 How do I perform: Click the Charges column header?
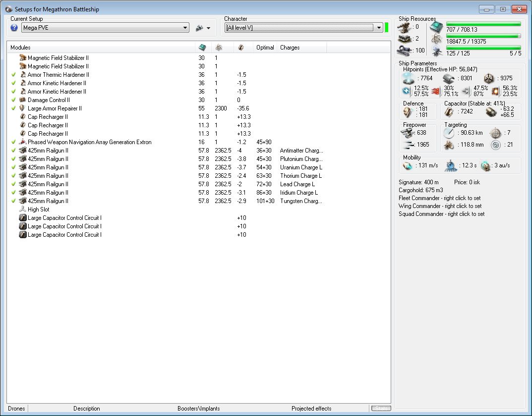pos(290,48)
